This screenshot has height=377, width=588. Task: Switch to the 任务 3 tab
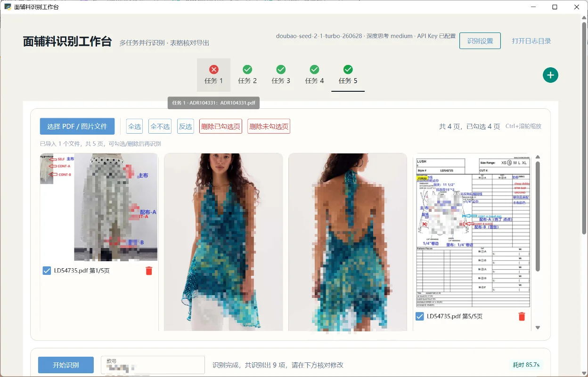coord(281,75)
